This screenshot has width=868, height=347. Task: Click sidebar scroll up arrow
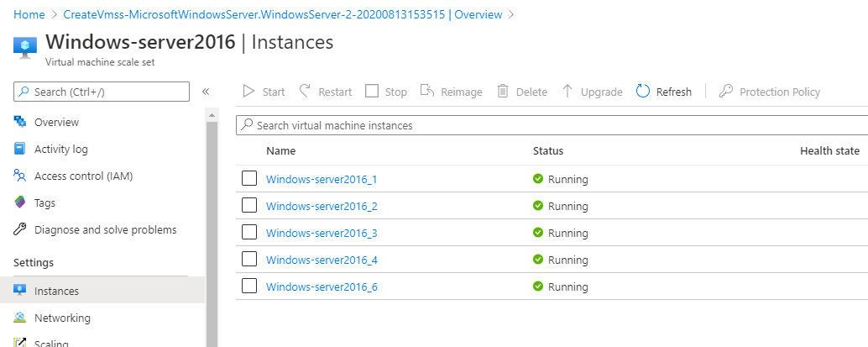(212, 115)
